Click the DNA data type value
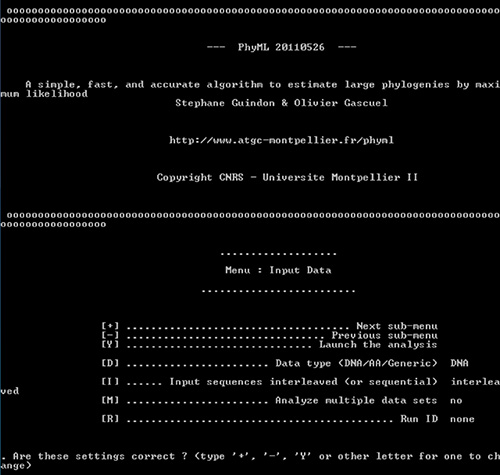500x475 pixels. pos(459,363)
